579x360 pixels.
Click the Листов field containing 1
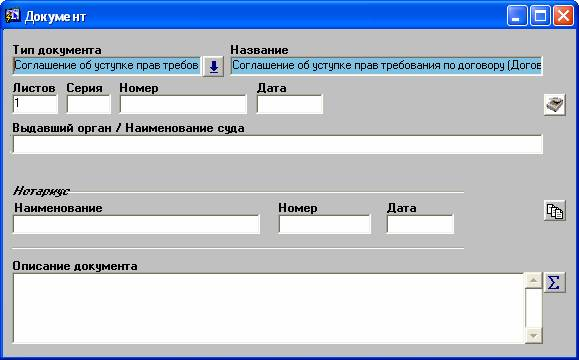(35, 104)
